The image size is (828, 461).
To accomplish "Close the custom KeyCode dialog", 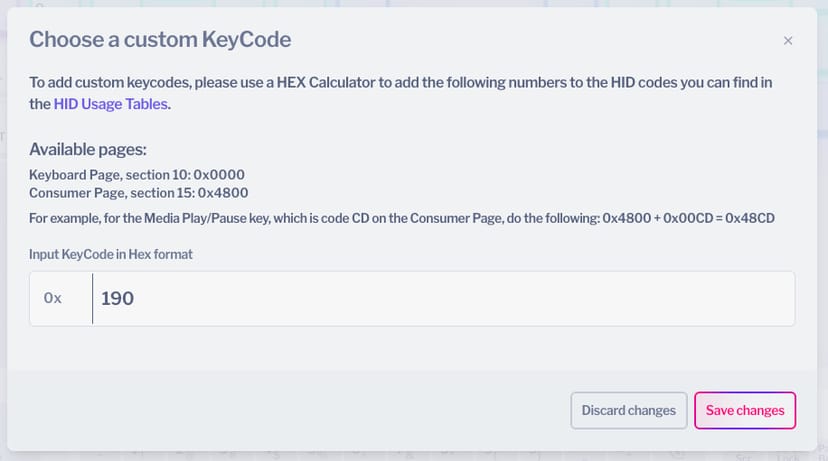I will click(x=788, y=41).
